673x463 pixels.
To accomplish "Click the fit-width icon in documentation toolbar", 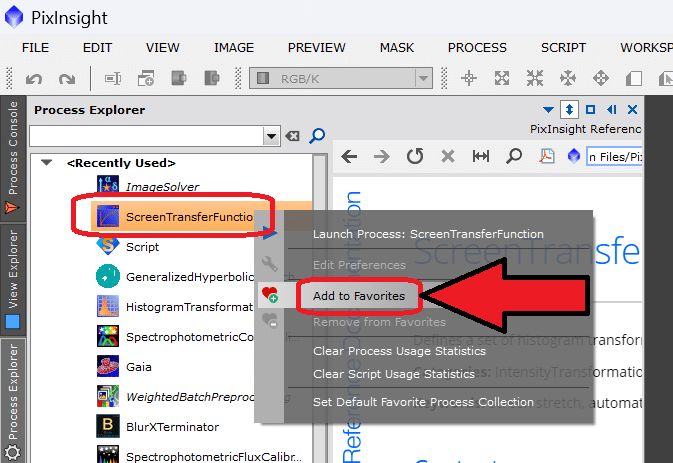I will (x=481, y=157).
